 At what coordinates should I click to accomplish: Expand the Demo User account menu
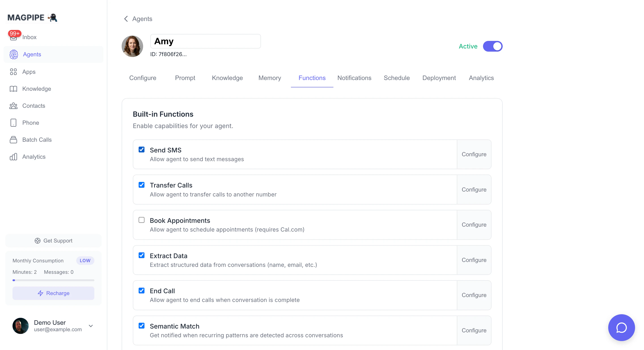pos(91,326)
